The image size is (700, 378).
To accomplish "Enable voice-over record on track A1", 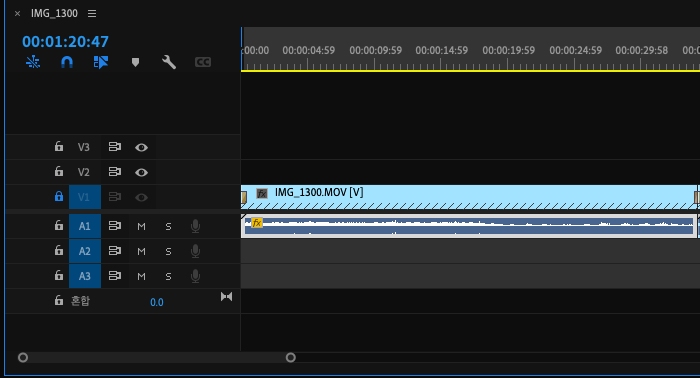I will pos(195,226).
